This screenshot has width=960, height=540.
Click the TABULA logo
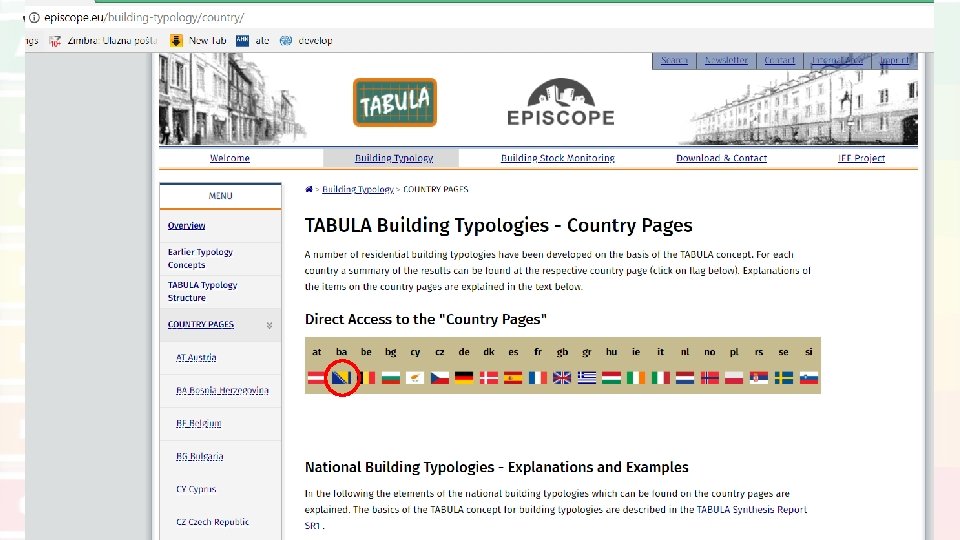(x=395, y=102)
